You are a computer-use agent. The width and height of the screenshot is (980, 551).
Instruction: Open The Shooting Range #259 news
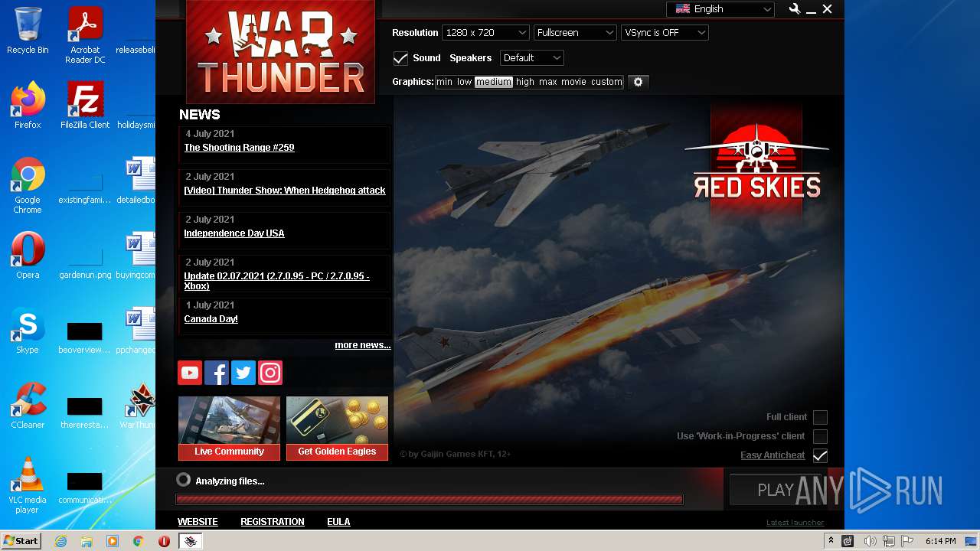pyautogui.click(x=239, y=148)
